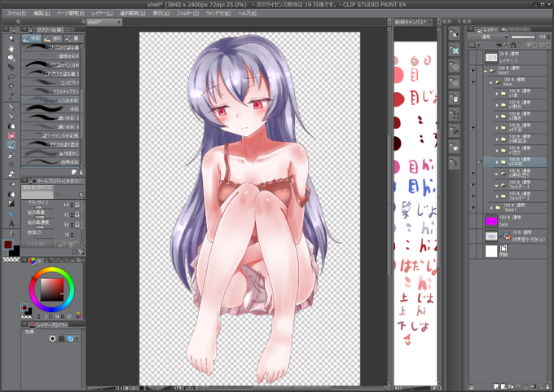
Task: Expand the フォルダー 2 folder
Action: point(497,196)
